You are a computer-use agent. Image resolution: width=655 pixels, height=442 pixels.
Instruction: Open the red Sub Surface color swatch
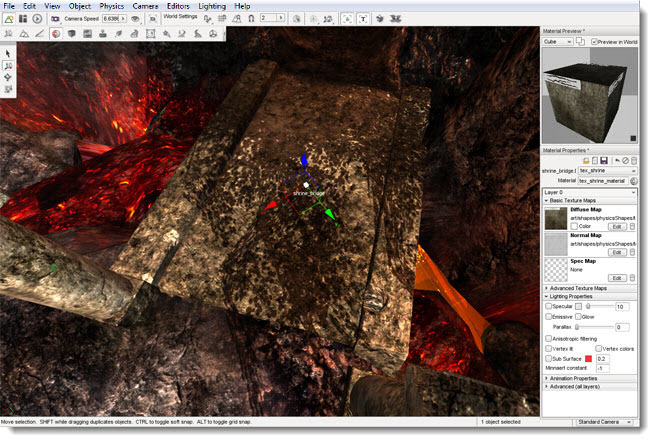pyautogui.click(x=589, y=359)
